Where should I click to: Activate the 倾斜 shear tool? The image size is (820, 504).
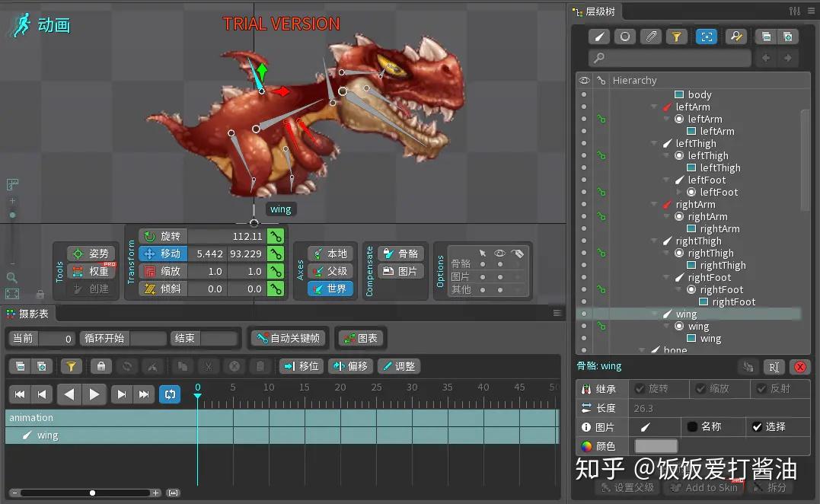click(163, 289)
